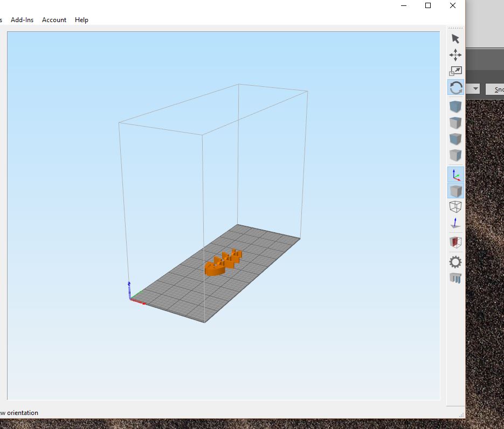Select the orange model on build plate
This screenshot has height=429, width=504.
[217, 269]
